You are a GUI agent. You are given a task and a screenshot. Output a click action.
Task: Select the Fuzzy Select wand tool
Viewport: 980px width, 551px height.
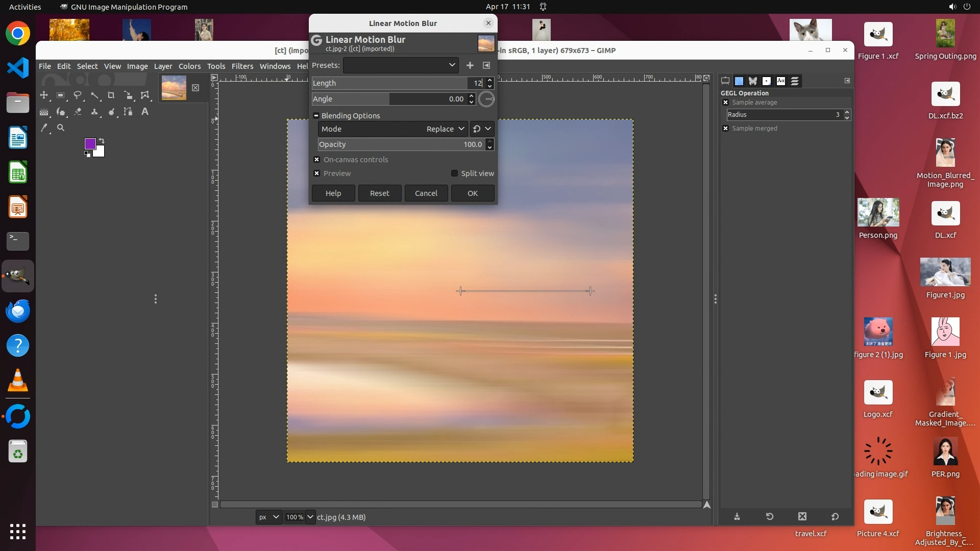[94, 95]
